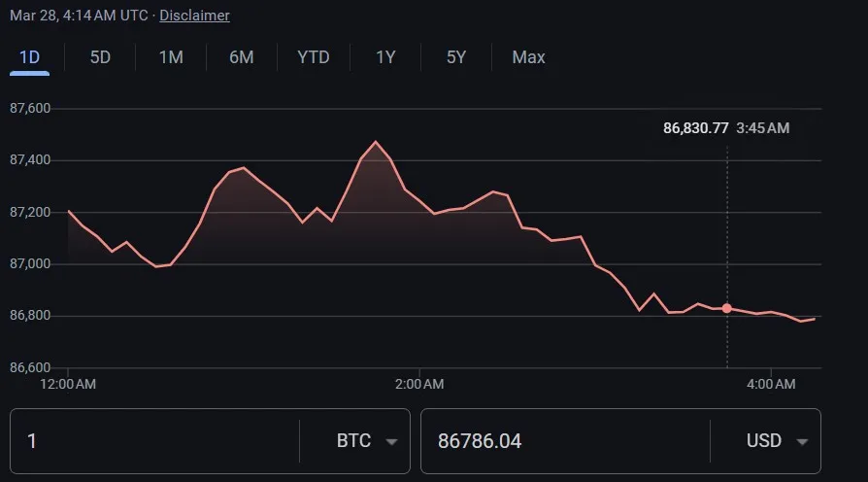This screenshot has height=482, width=868.
Task: Open the Disclaimer link
Action: [194, 16]
